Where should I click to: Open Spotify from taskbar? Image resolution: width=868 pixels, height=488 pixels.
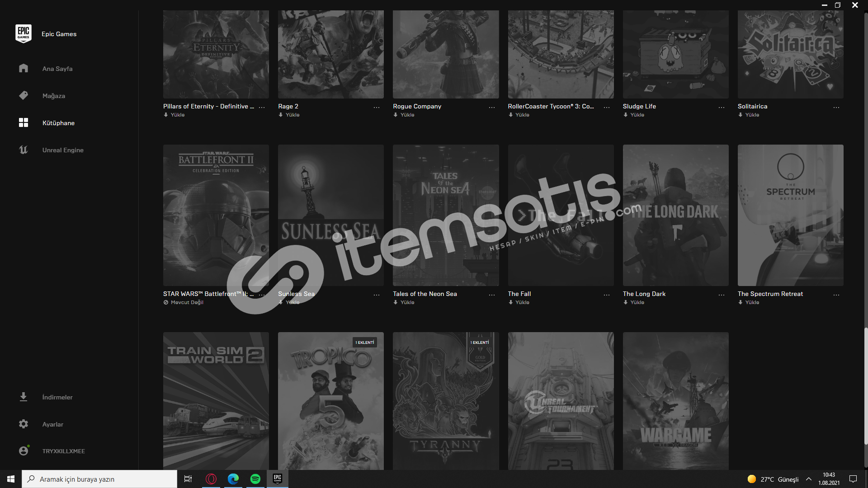[x=255, y=479]
